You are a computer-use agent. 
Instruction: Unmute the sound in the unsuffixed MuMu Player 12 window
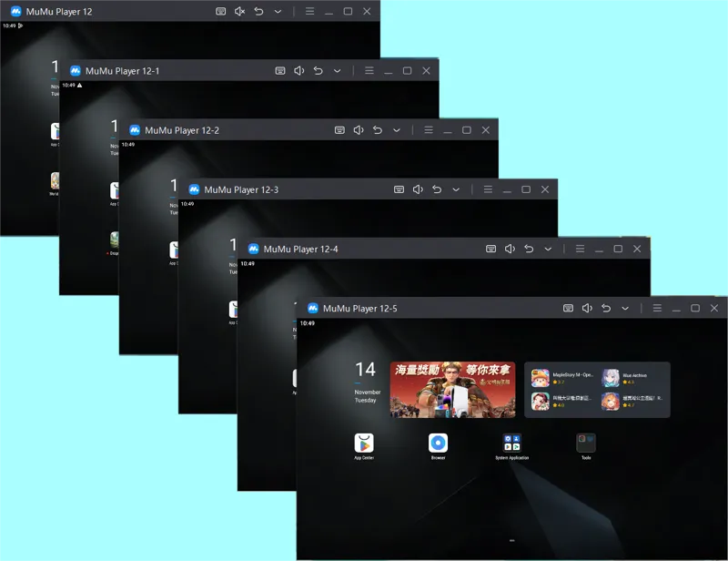tap(239, 11)
